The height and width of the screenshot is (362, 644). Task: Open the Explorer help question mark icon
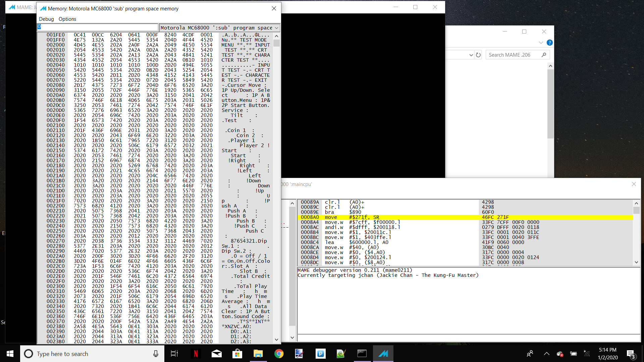[x=549, y=43]
